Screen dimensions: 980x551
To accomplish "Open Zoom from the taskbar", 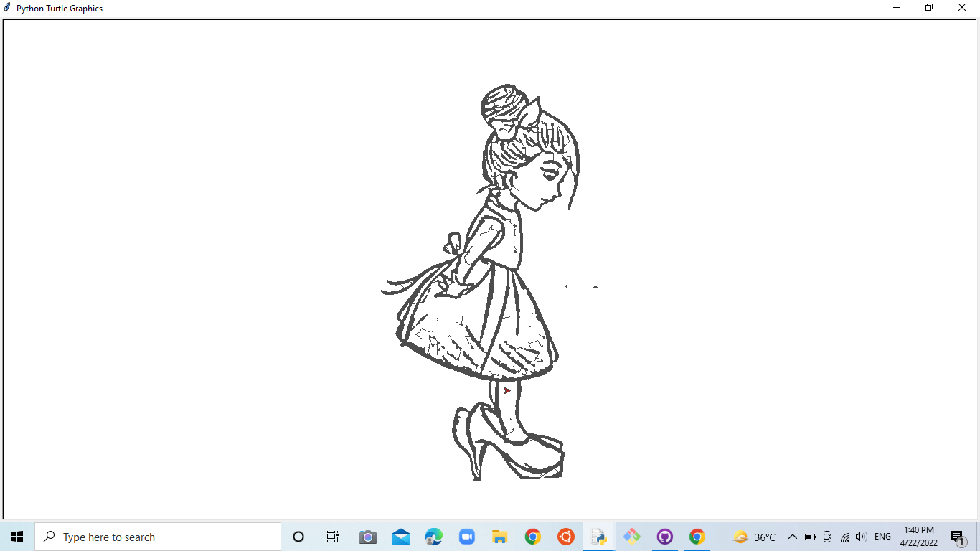I will point(467,537).
